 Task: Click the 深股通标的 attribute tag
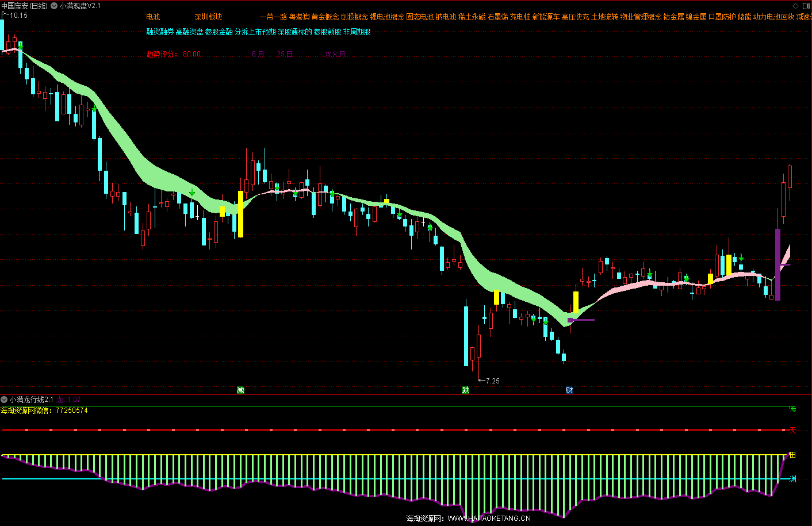click(294, 32)
